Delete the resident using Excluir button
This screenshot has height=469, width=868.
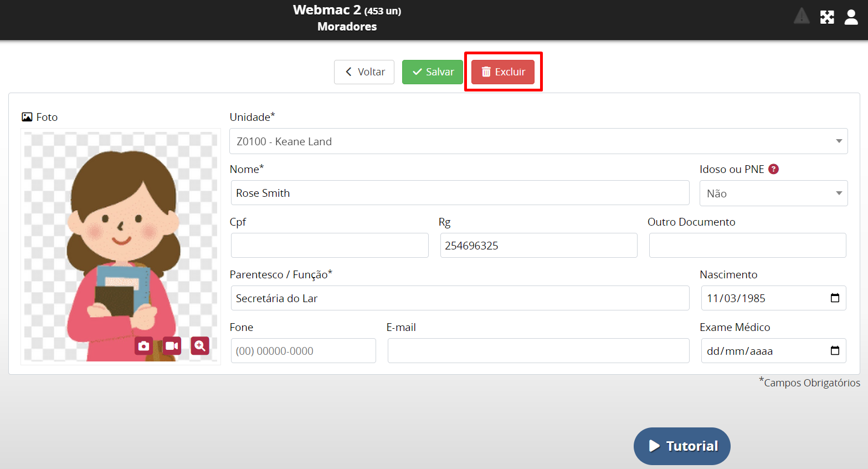(503, 72)
